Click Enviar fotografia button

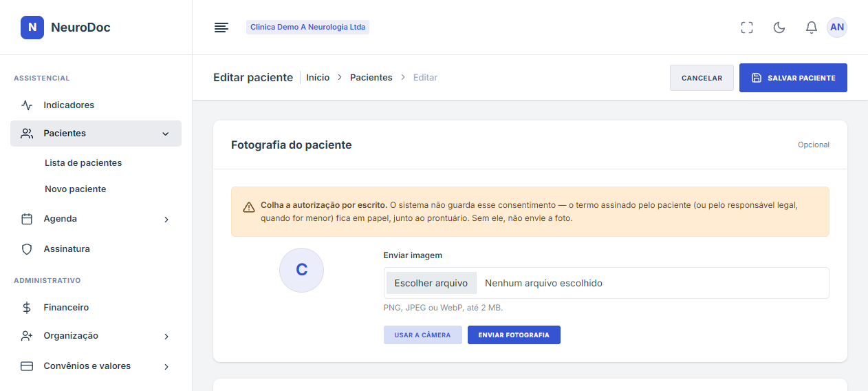point(514,335)
